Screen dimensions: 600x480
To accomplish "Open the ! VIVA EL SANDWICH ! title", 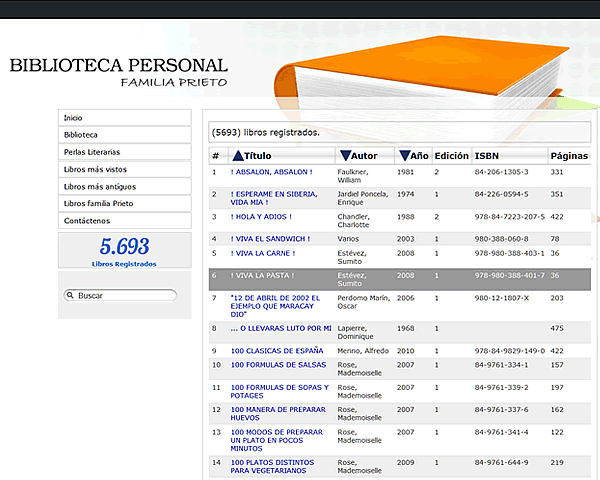I will [x=270, y=239].
